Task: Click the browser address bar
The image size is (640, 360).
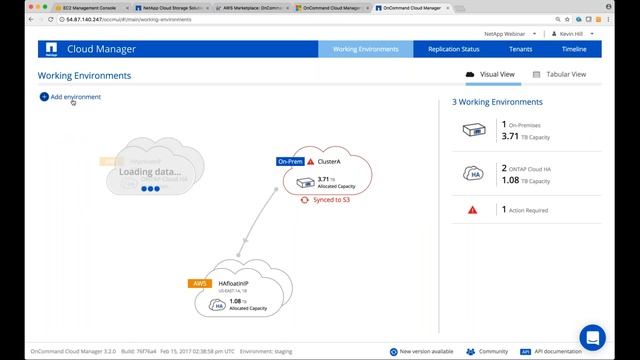Action: pyautogui.click(x=306, y=19)
